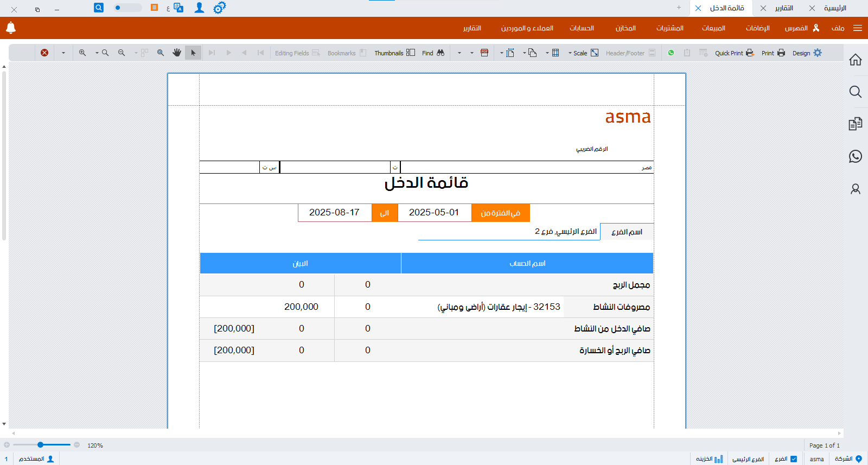868x465 pixels.
Task: Open the home icon in right sidebar
Action: click(x=856, y=60)
